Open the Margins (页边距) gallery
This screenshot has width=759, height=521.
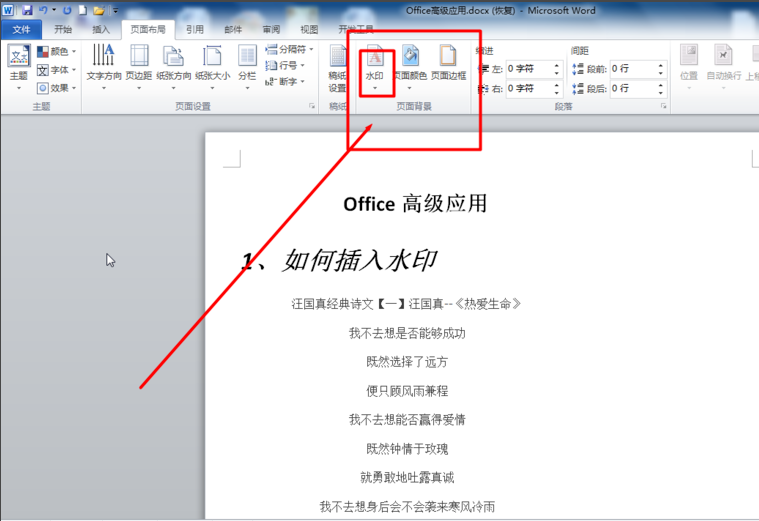(x=139, y=68)
